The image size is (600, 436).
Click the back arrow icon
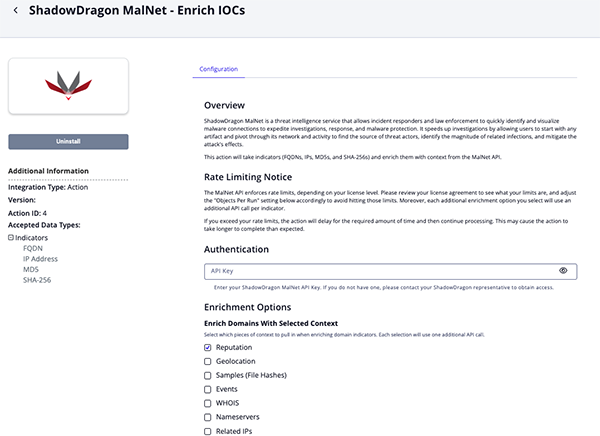point(15,13)
